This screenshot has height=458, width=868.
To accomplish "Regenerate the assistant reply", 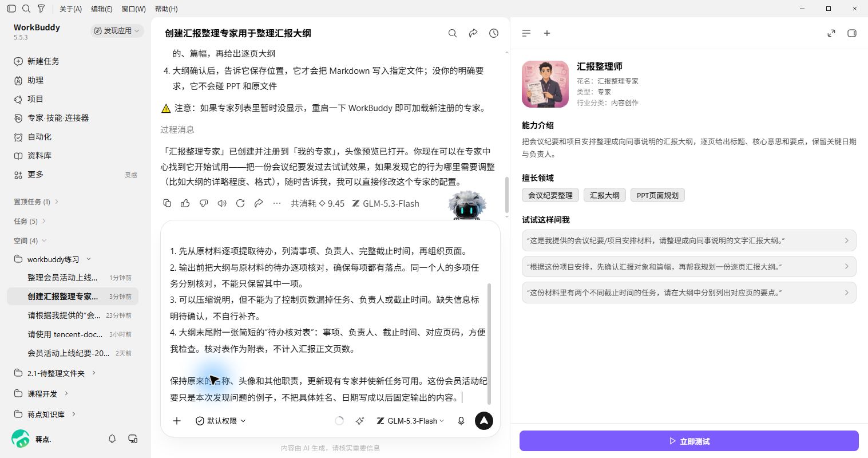I will coord(240,203).
